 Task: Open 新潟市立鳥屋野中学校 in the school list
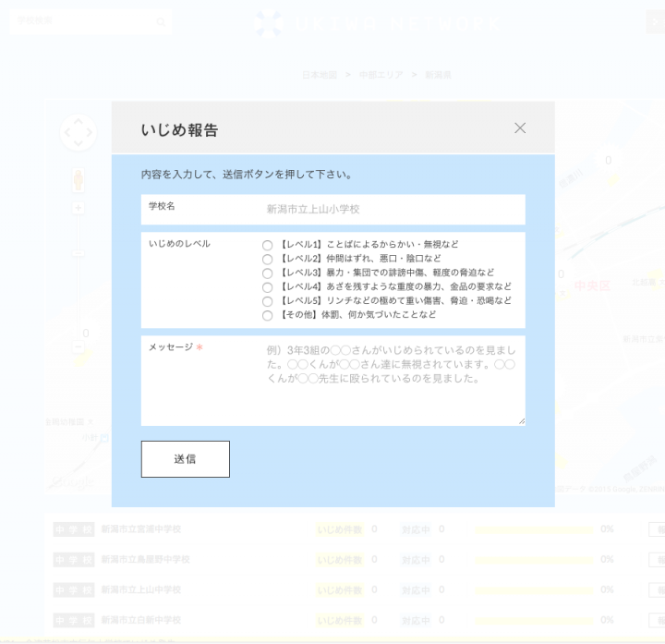pyautogui.click(x=146, y=560)
